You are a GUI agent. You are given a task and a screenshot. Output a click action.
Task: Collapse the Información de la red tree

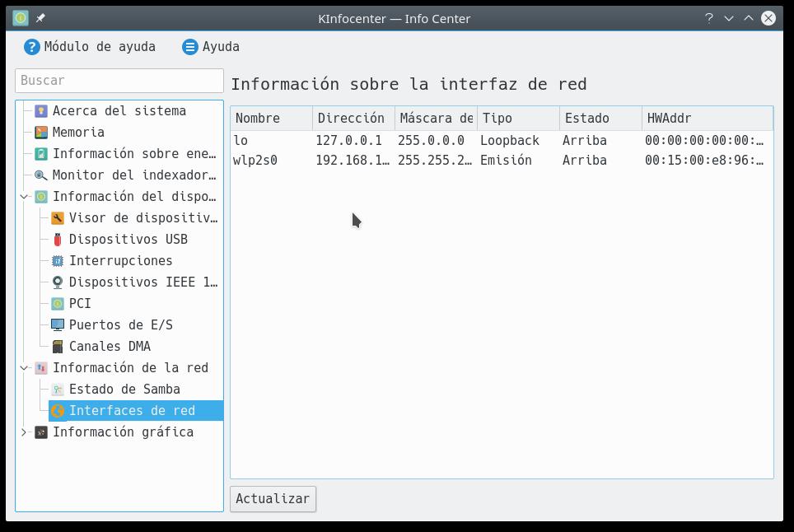(x=24, y=367)
